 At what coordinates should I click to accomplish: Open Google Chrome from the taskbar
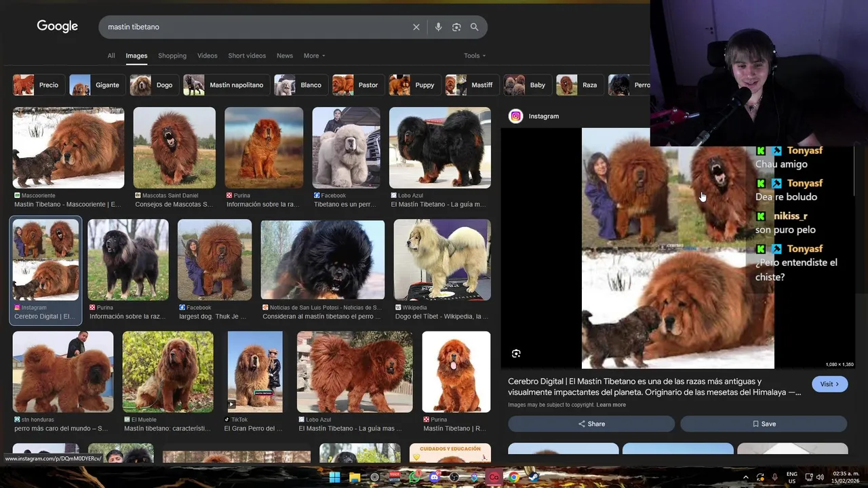tap(514, 477)
